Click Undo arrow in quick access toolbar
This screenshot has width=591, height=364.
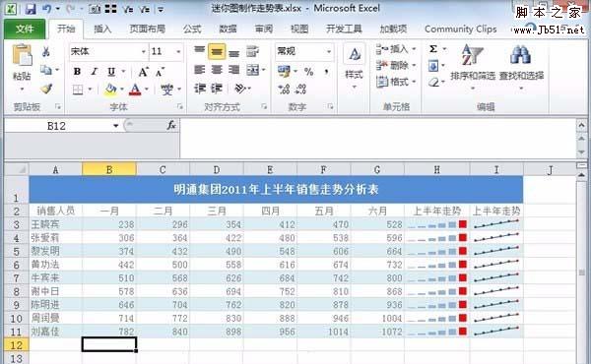[47, 9]
